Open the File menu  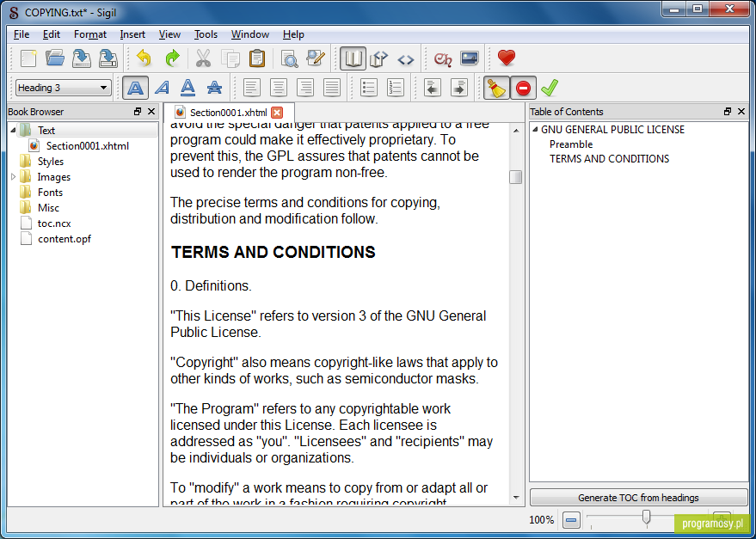[x=22, y=34]
